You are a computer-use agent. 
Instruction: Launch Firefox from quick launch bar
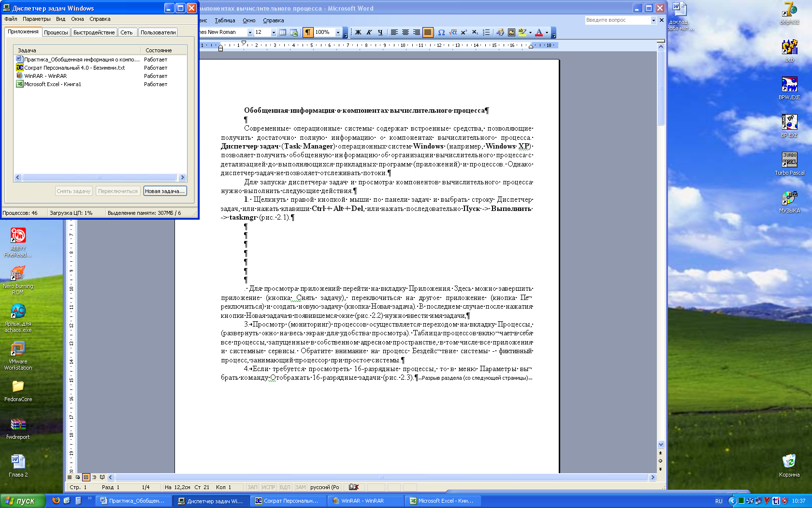pos(56,501)
